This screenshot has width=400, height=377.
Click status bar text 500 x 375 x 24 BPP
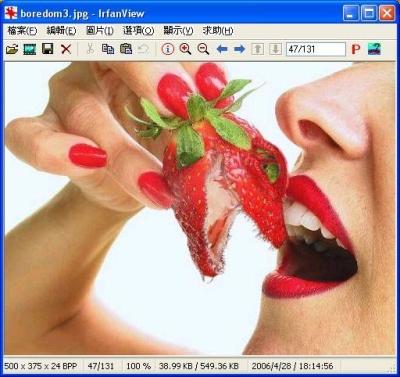[x=41, y=366]
